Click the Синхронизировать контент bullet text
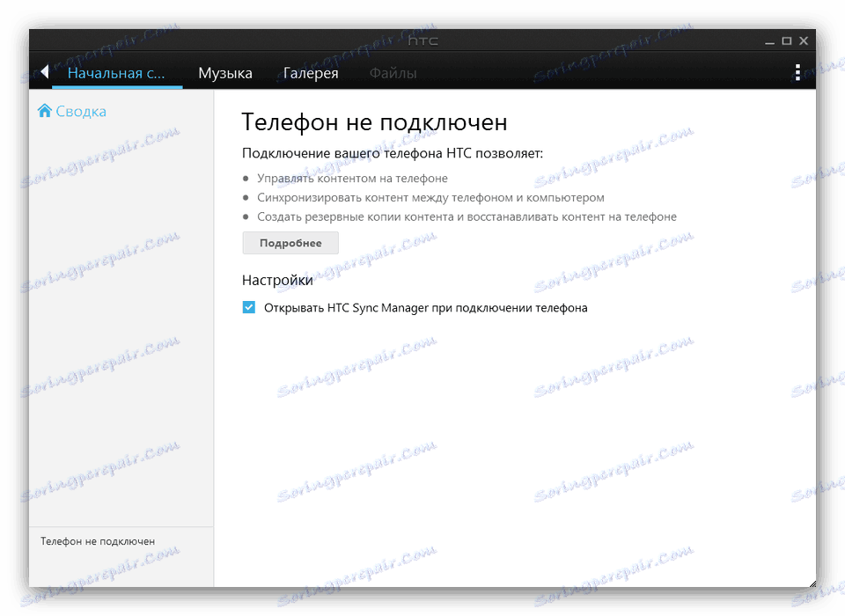 coord(430,198)
